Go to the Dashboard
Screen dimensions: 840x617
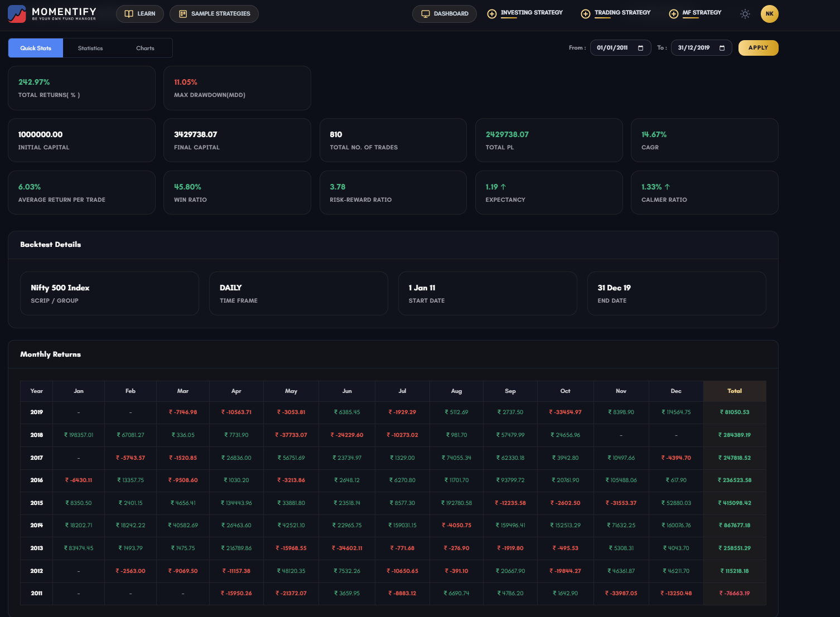445,14
